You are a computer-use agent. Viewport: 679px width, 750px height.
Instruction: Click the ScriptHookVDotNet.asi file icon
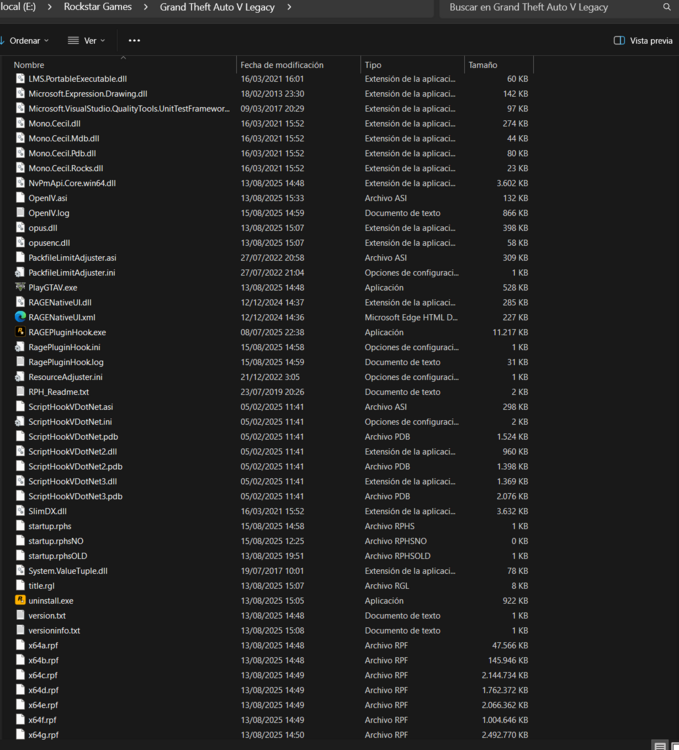(20, 407)
